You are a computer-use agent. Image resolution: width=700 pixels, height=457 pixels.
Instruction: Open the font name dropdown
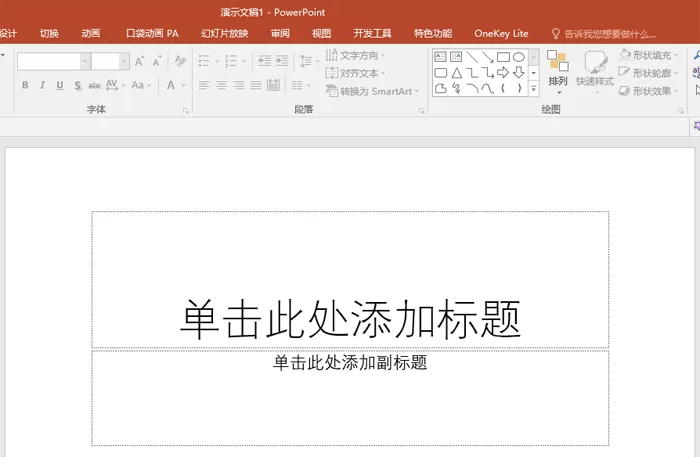[x=84, y=61]
